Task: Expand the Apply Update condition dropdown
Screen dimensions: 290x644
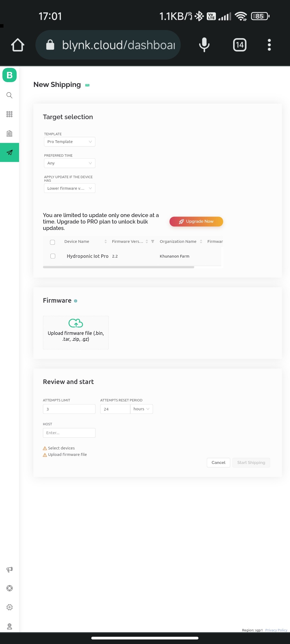Action: coord(70,188)
